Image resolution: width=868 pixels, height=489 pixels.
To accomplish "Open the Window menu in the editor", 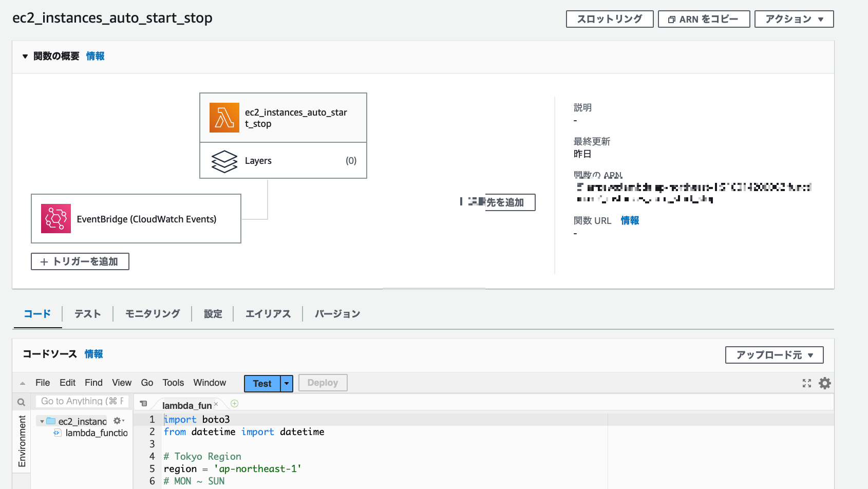I will point(210,383).
